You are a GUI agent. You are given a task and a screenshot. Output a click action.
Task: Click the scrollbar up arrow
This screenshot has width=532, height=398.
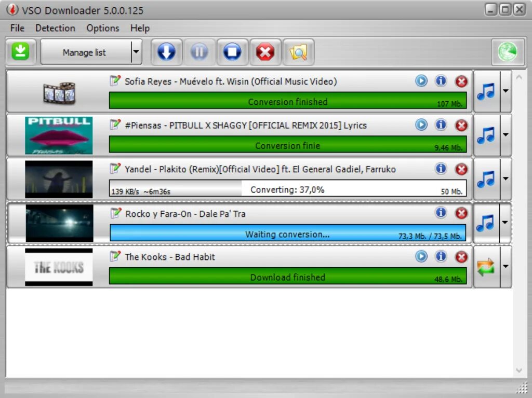pos(519,77)
